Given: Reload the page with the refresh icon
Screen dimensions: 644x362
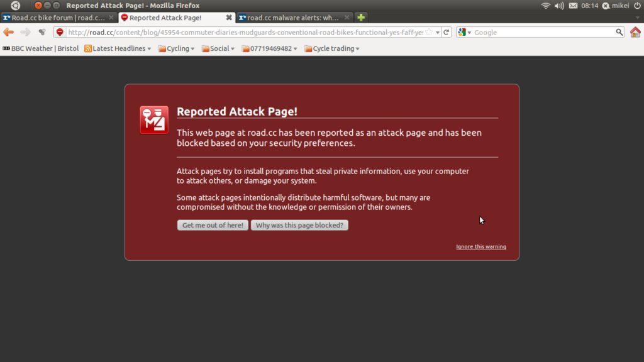Looking at the screenshot, I should pyautogui.click(x=447, y=32).
